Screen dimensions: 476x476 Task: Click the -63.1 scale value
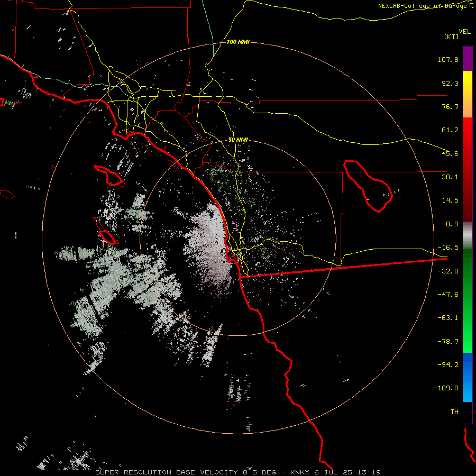(x=448, y=318)
